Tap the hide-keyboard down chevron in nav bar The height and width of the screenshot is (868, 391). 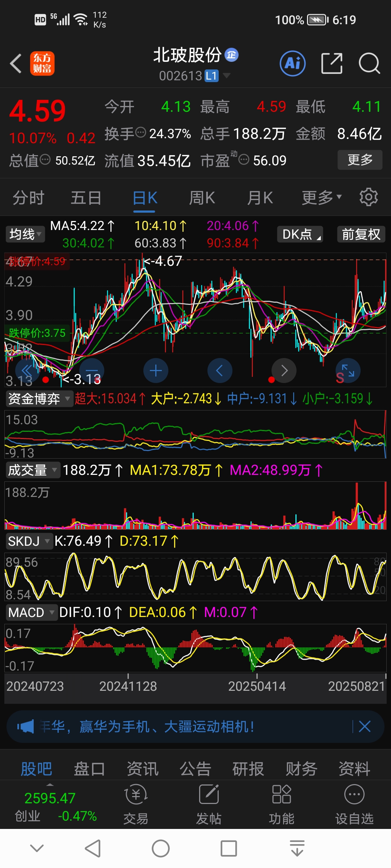[x=37, y=848]
